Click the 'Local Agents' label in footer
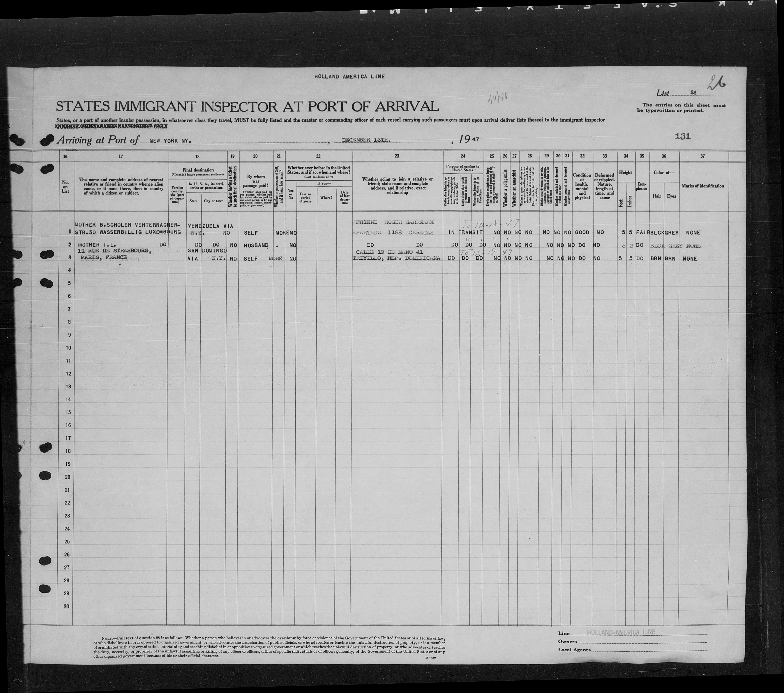Screen dimensions: 784x693 pos(574,650)
